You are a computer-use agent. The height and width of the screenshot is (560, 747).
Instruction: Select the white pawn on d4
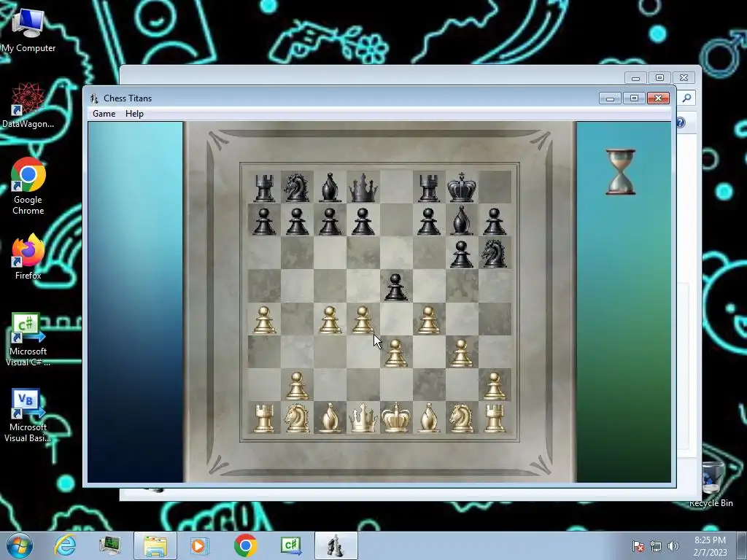363,319
